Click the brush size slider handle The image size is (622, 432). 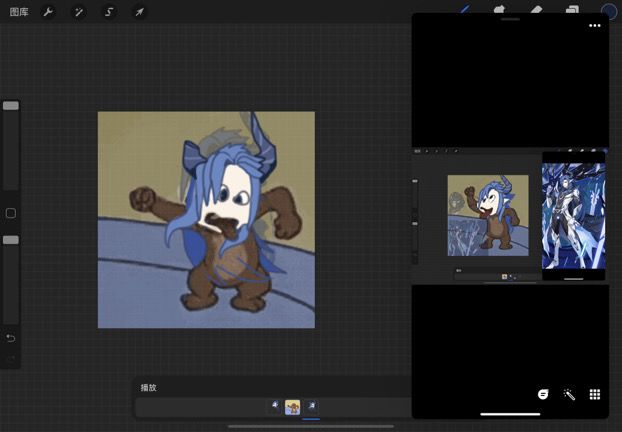click(x=11, y=105)
